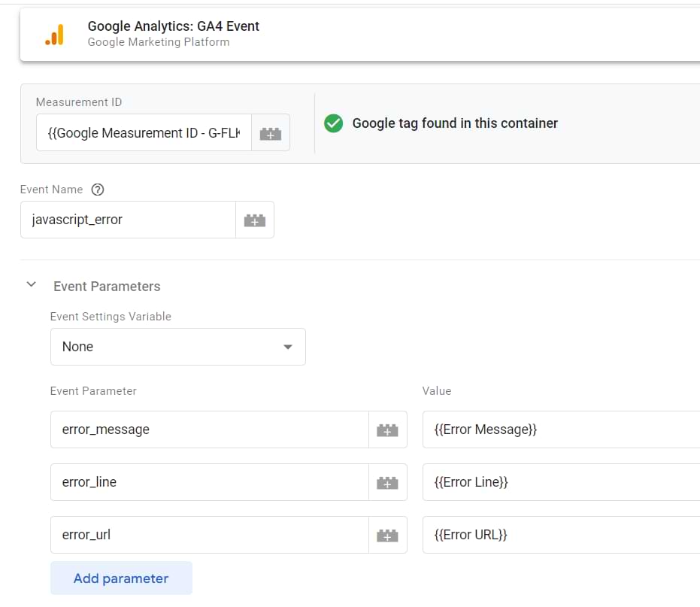Open variable picker next to error_line parameter
Screen dimensions: 700x607
coord(387,482)
